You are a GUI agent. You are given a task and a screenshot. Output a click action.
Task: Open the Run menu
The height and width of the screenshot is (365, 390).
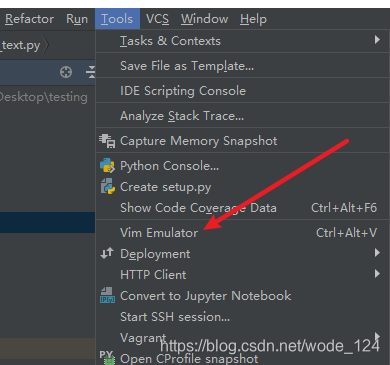77,19
